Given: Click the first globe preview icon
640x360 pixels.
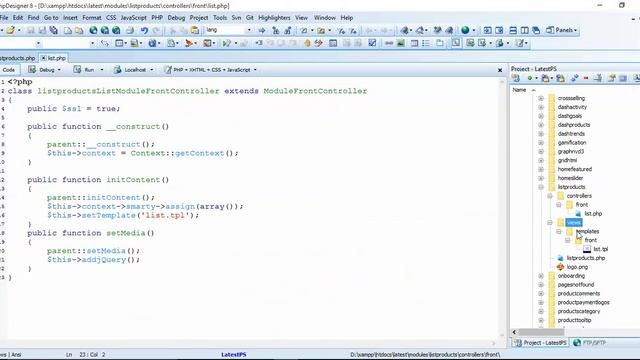Looking at the screenshot, I should (93, 30).
